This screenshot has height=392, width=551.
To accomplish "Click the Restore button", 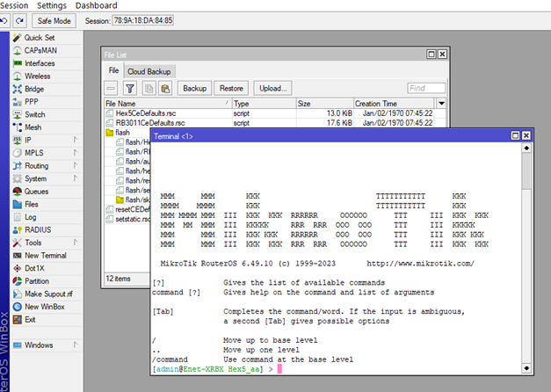I will point(231,88).
